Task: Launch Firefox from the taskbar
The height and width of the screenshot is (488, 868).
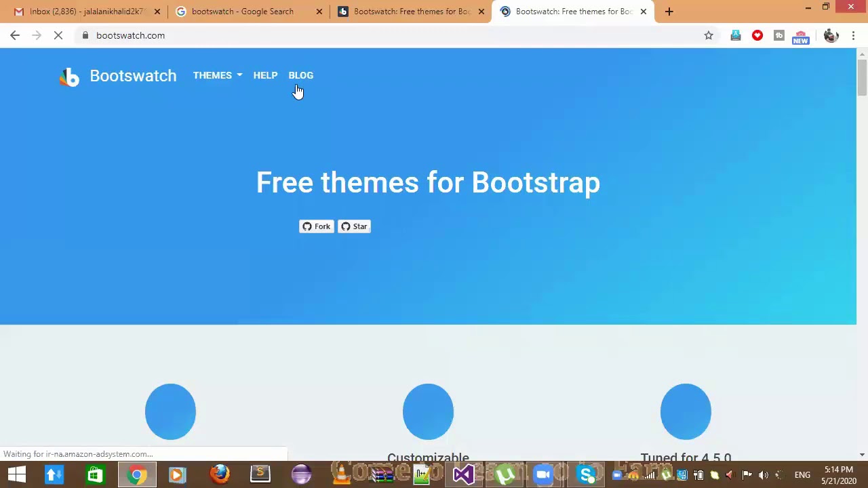Action: 220,474
